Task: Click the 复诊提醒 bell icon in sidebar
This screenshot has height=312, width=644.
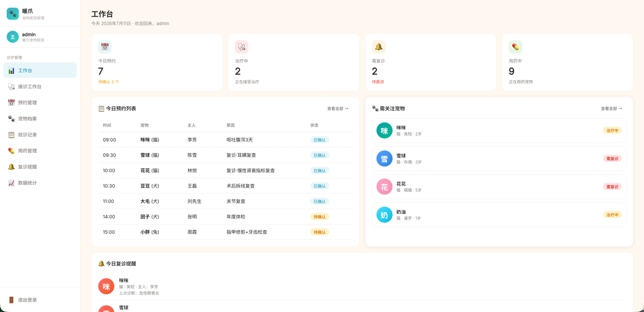Action: click(x=11, y=167)
